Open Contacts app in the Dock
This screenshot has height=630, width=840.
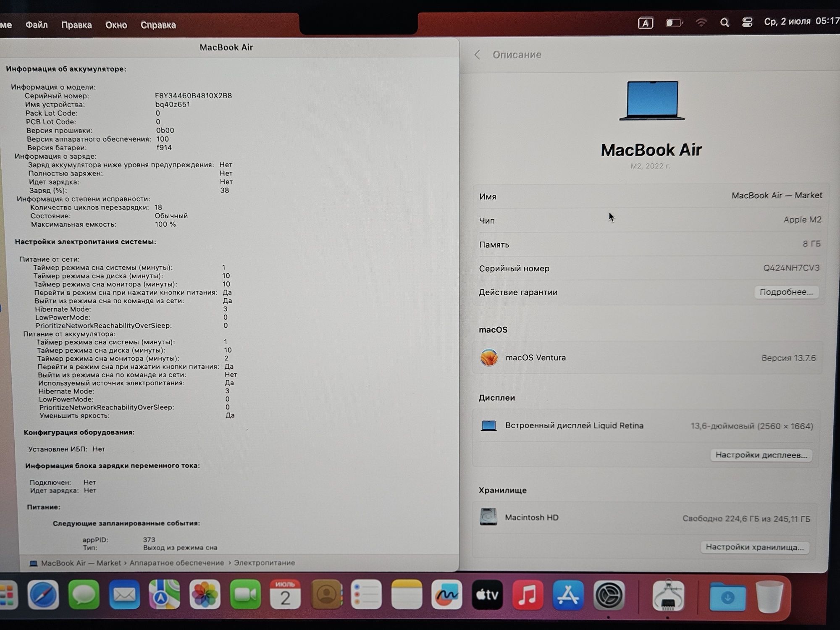(x=326, y=595)
